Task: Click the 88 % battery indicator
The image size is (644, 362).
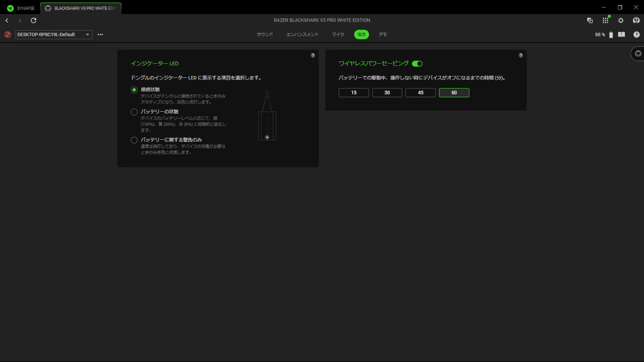Action: click(x=604, y=35)
